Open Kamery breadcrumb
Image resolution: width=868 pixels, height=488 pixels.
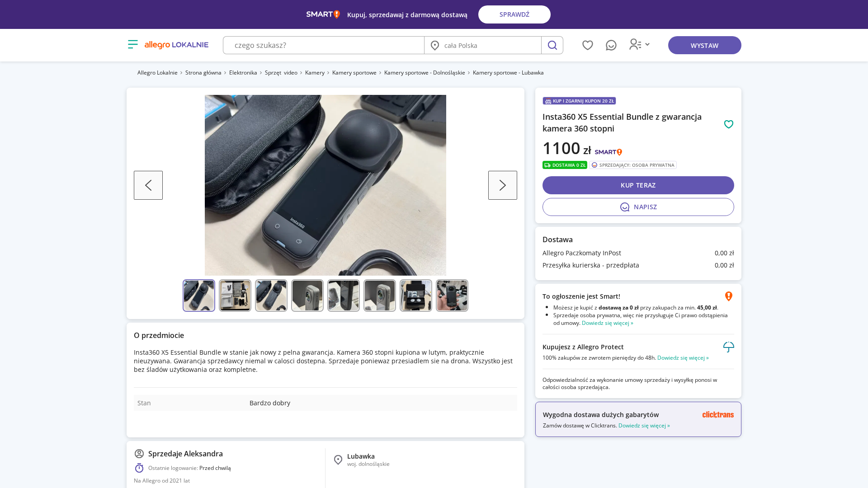315,73
